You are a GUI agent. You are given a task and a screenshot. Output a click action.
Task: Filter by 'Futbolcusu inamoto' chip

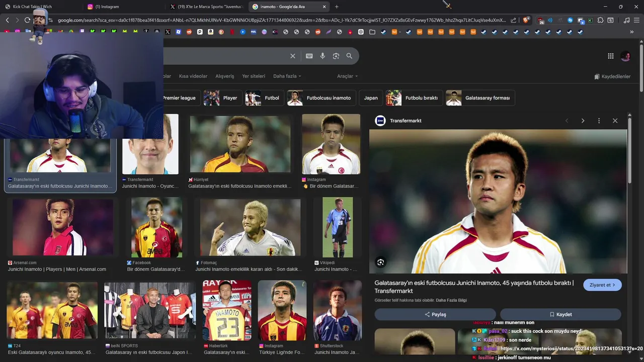[x=321, y=98]
